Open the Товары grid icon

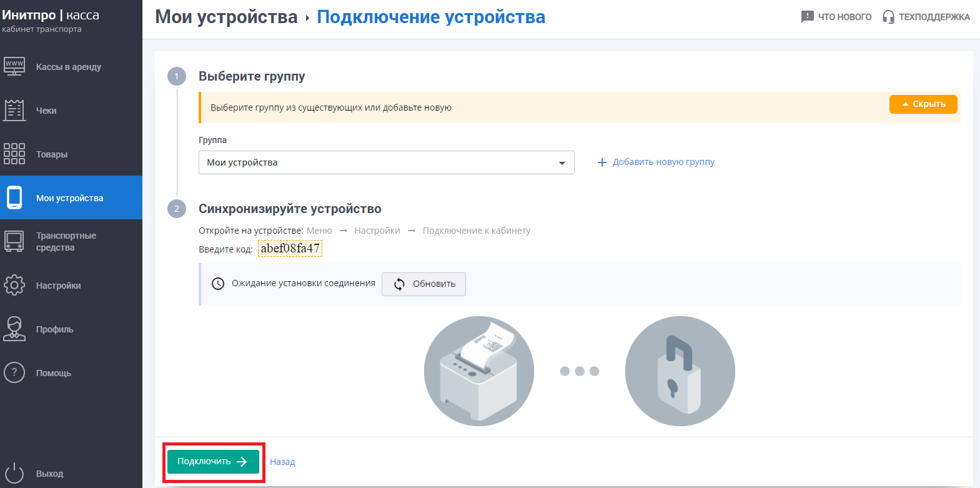(x=14, y=154)
